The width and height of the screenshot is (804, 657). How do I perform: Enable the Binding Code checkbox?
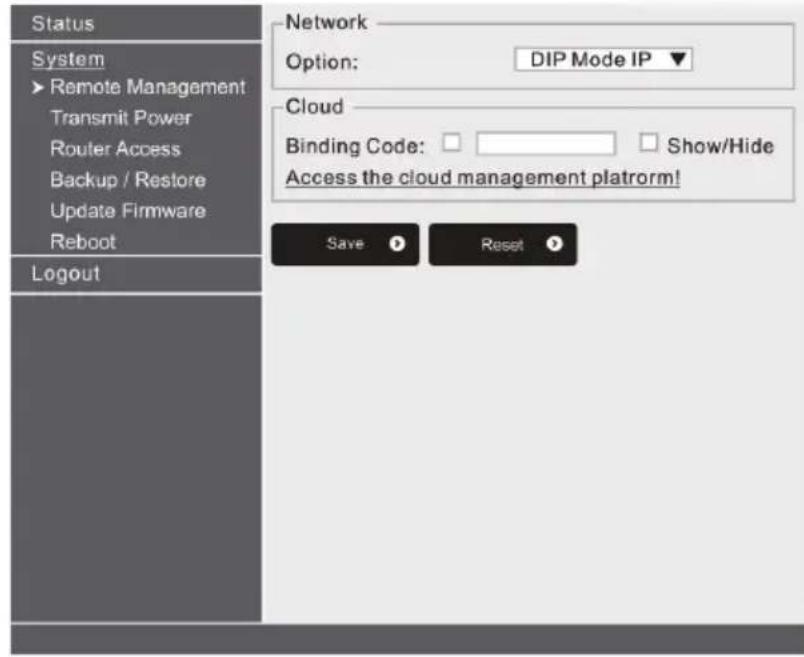click(452, 142)
